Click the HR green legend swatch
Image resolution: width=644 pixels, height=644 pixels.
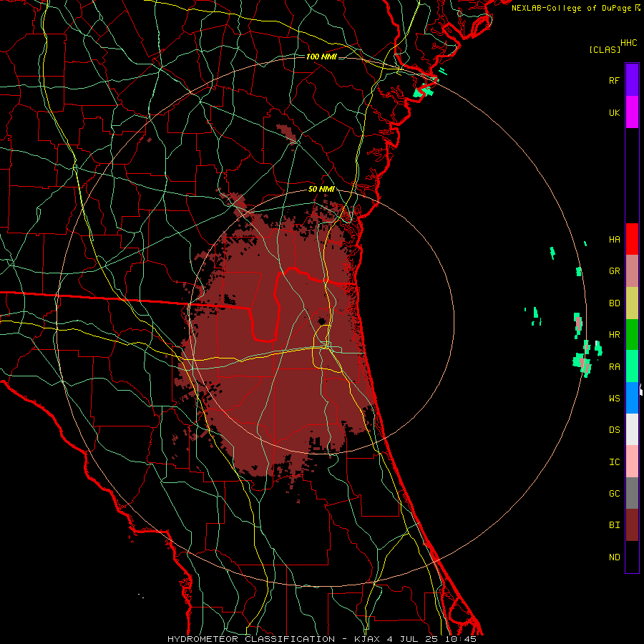pyautogui.click(x=632, y=334)
